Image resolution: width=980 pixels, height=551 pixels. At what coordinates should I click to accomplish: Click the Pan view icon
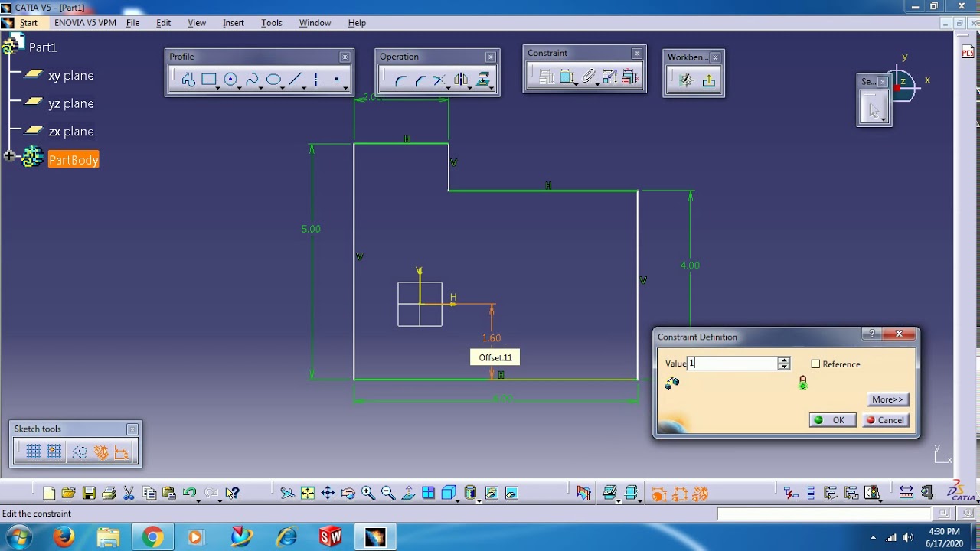pyautogui.click(x=328, y=494)
